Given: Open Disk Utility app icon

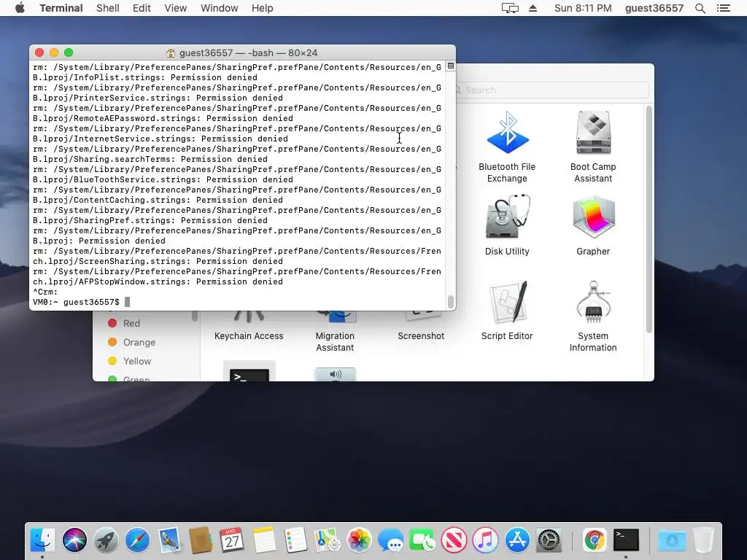Looking at the screenshot, I should 507,217.
